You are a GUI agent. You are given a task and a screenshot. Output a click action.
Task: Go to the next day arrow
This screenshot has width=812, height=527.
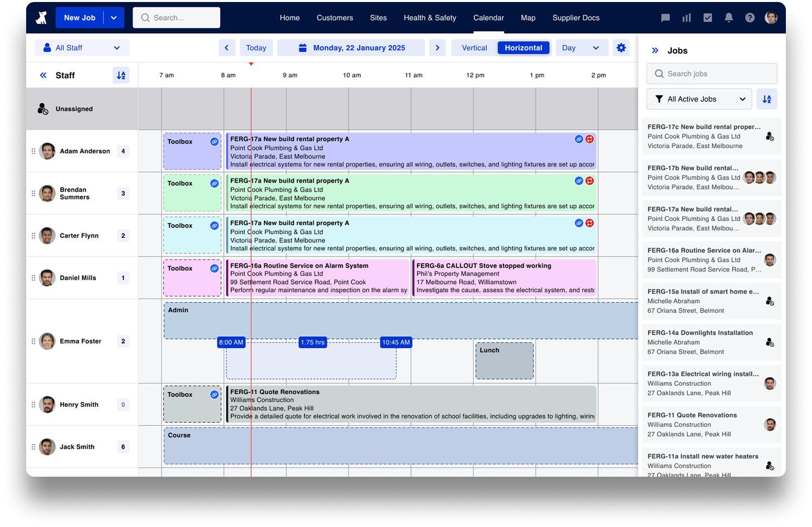[437, 48]
